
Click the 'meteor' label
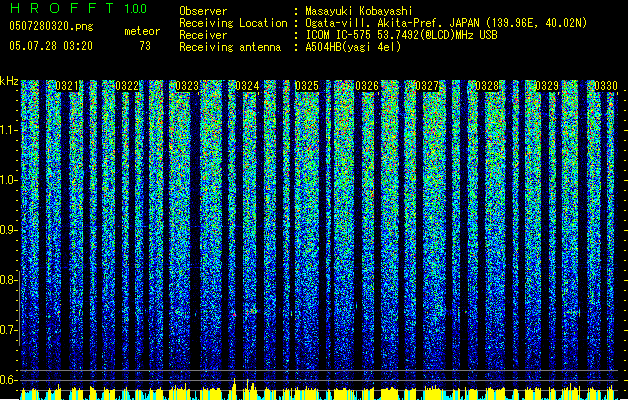(142, 31)
